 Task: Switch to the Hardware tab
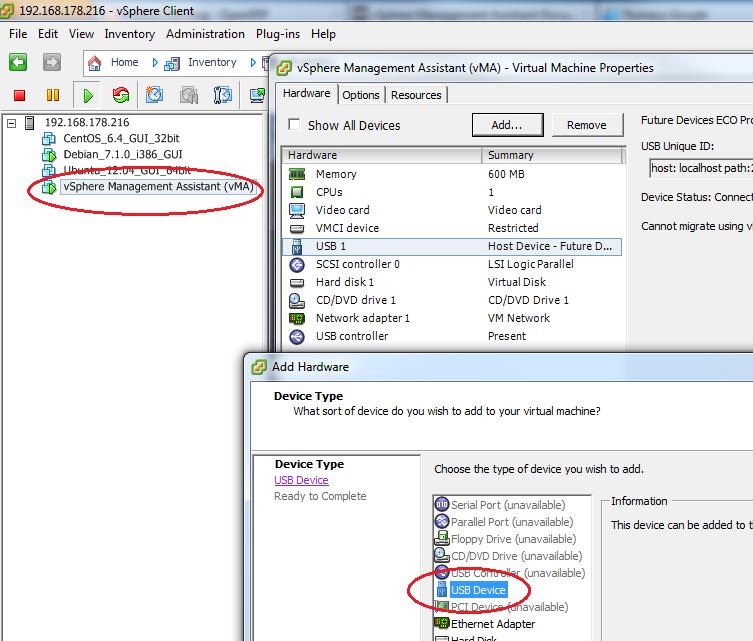pos(306,93)
